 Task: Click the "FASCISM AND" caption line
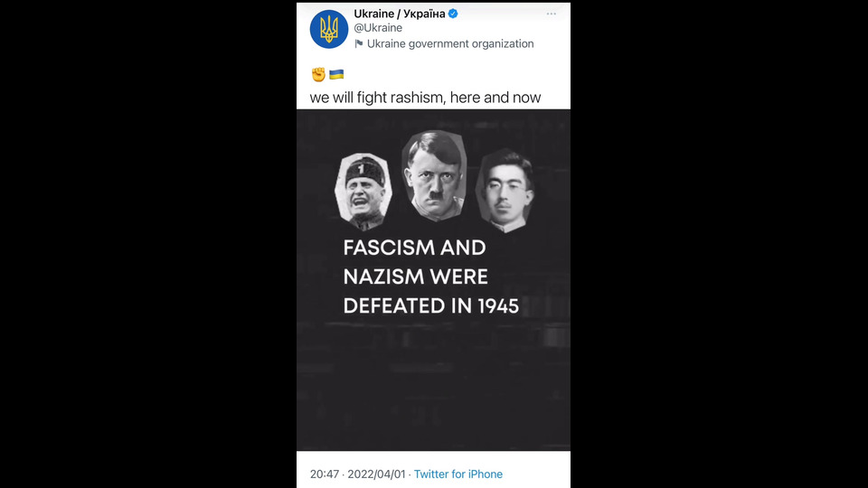(x=414, y=248)
